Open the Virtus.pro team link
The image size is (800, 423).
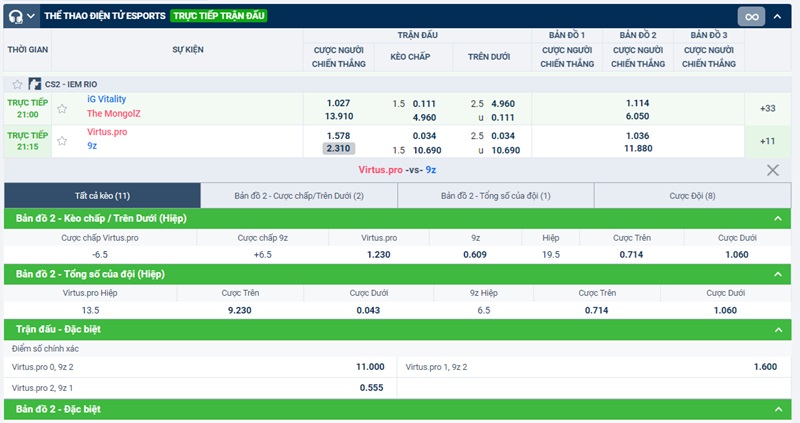[107, 132]
